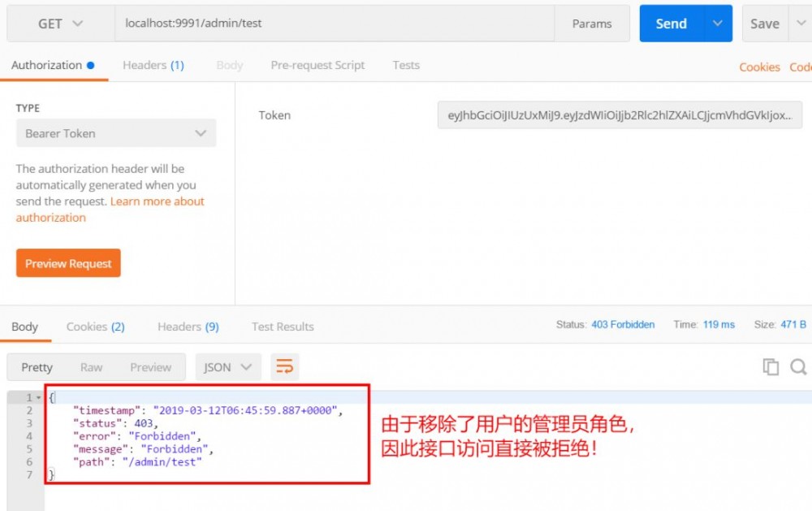Click the Params button
The width and height of the screenshot is (812, 511).
[593, 24]
